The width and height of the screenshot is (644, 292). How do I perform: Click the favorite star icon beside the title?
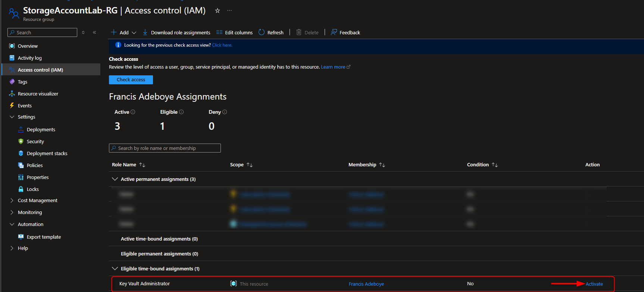218,11
